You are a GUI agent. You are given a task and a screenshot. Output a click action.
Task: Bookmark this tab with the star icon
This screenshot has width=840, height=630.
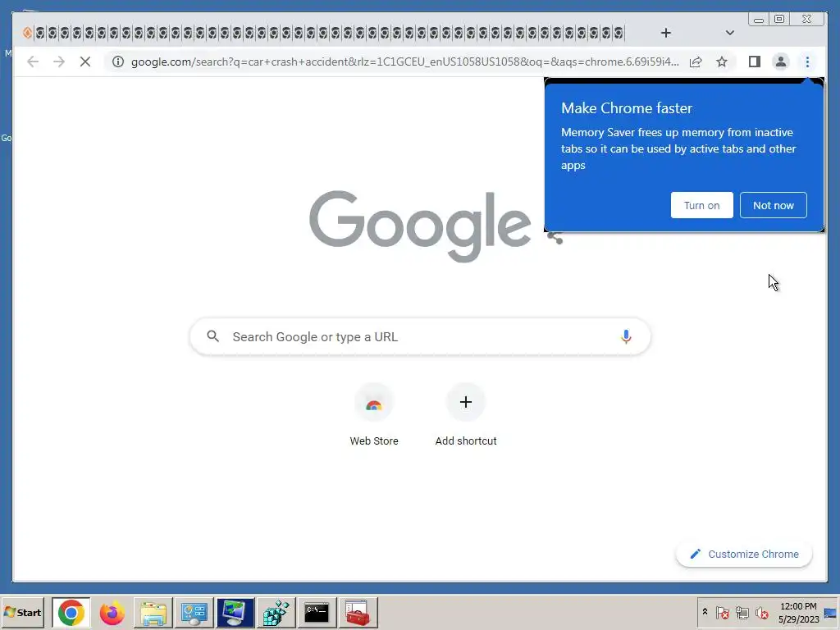(722, 62)
